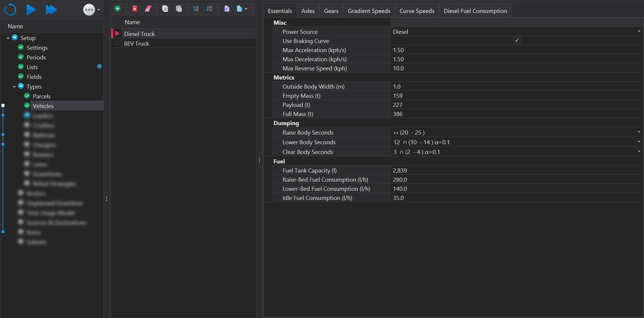
Task: Click the circular reset arrow icon
Action: click(x=10, y=10)
